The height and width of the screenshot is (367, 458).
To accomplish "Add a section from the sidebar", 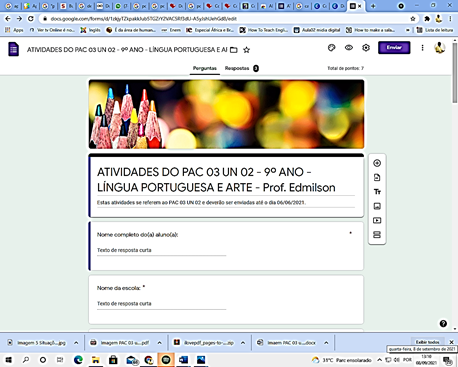I will (377, 235).
